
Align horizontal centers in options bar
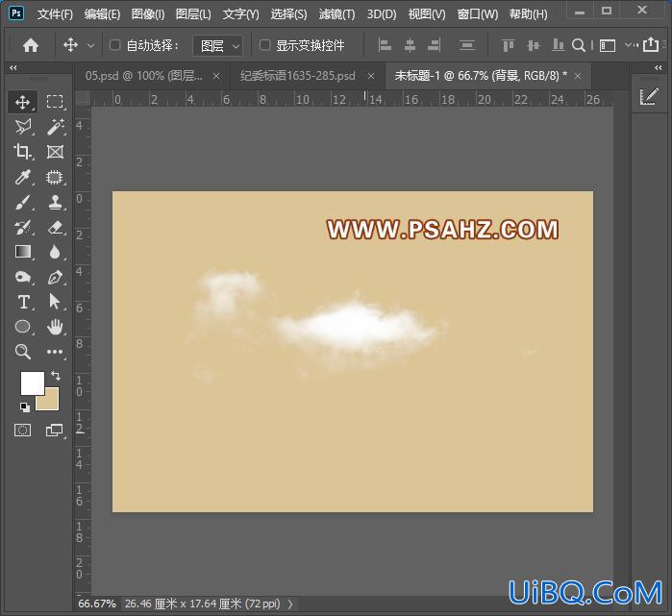pos(410,45)
